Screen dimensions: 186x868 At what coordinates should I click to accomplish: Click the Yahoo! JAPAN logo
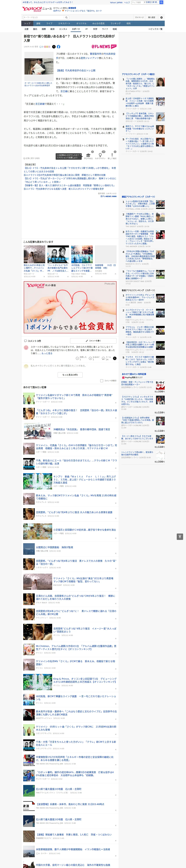(x=32, y=9)
